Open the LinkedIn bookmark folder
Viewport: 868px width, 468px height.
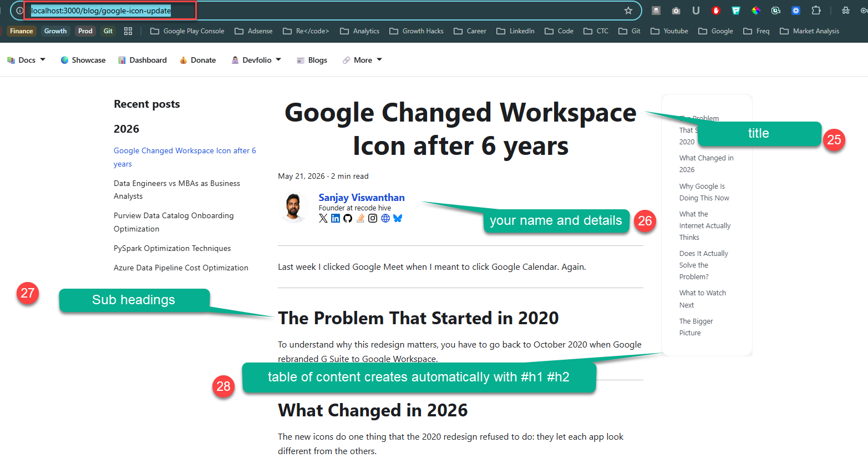pyautogui.click(x=516, y=31)
